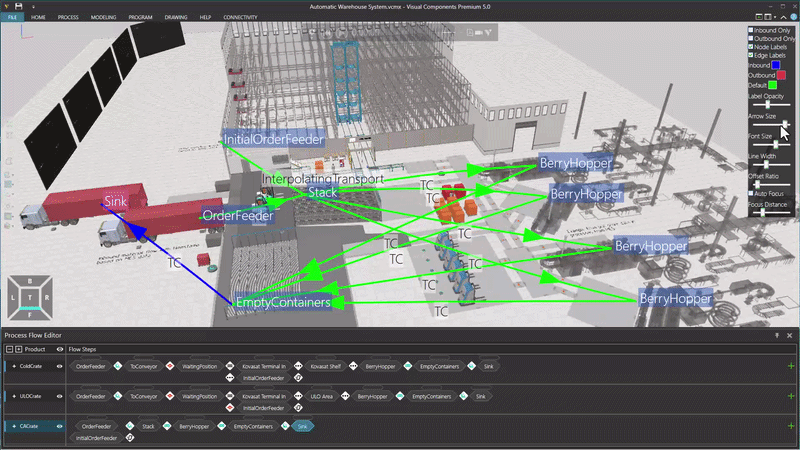Image resolution: width=800 pixels, height=450 pixels.
Task: Click the transport icon after CACrate Stack
Action: [167, 426]
